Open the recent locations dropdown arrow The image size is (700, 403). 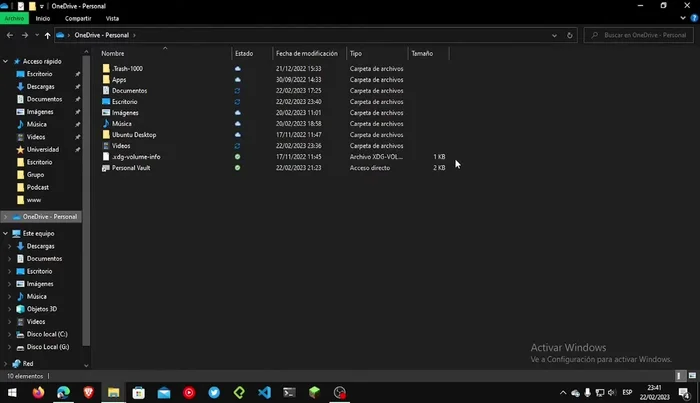(x=36, y=35)
